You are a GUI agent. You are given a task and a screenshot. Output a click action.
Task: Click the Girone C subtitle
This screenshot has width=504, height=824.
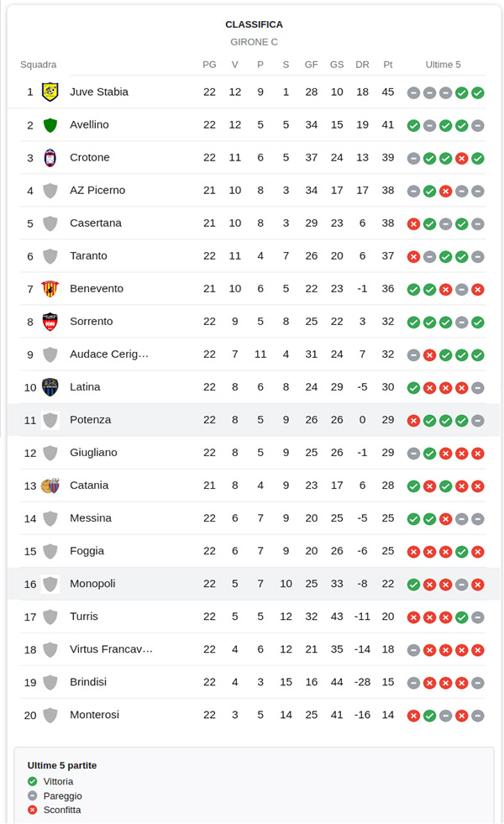point(254,42)
